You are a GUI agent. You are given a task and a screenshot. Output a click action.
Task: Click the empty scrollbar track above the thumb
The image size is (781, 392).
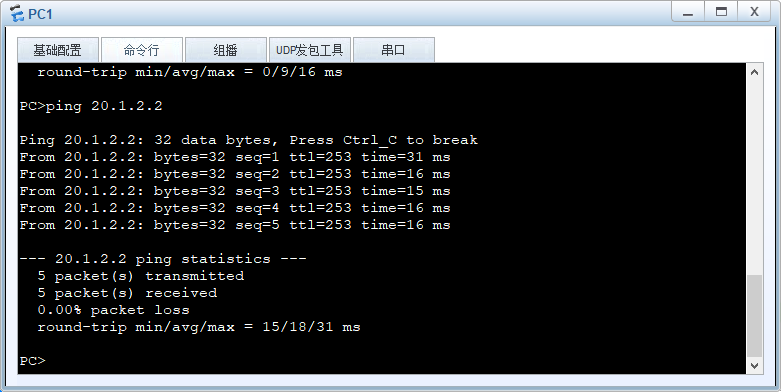(x=754, y=177)
